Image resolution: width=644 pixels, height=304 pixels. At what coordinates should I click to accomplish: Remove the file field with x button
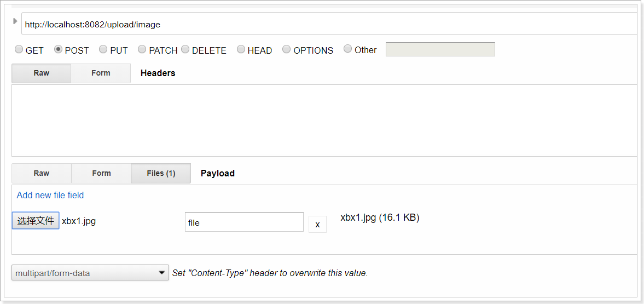(x=317, y=224)
